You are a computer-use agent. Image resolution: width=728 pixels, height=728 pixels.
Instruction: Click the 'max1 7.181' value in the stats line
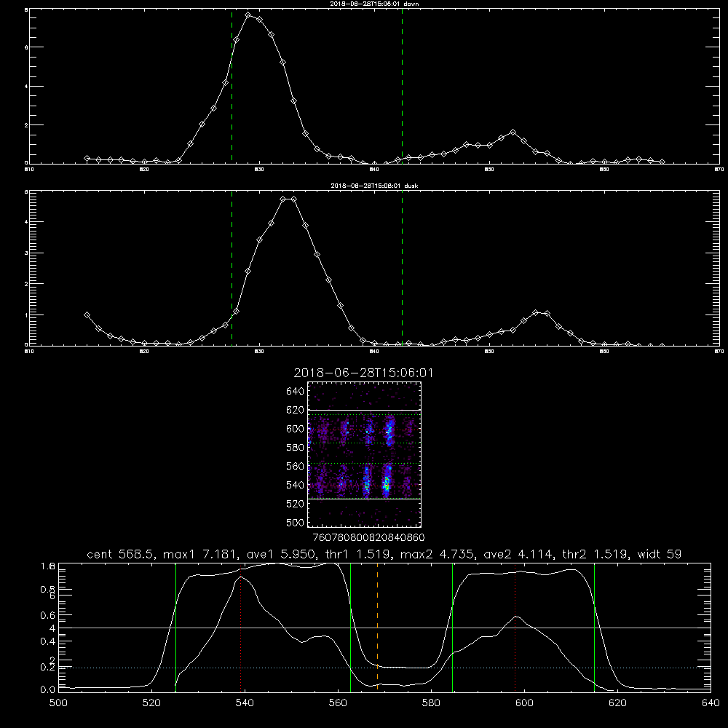tap(199, 554)
